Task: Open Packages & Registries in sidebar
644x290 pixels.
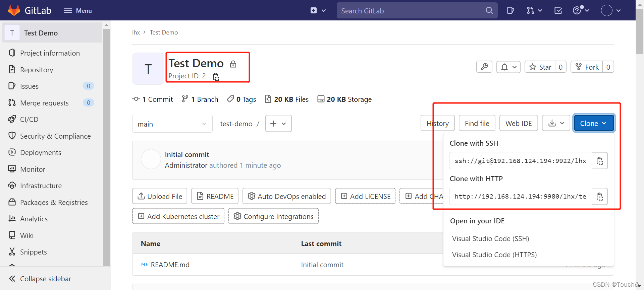Action: coord(54,202)
